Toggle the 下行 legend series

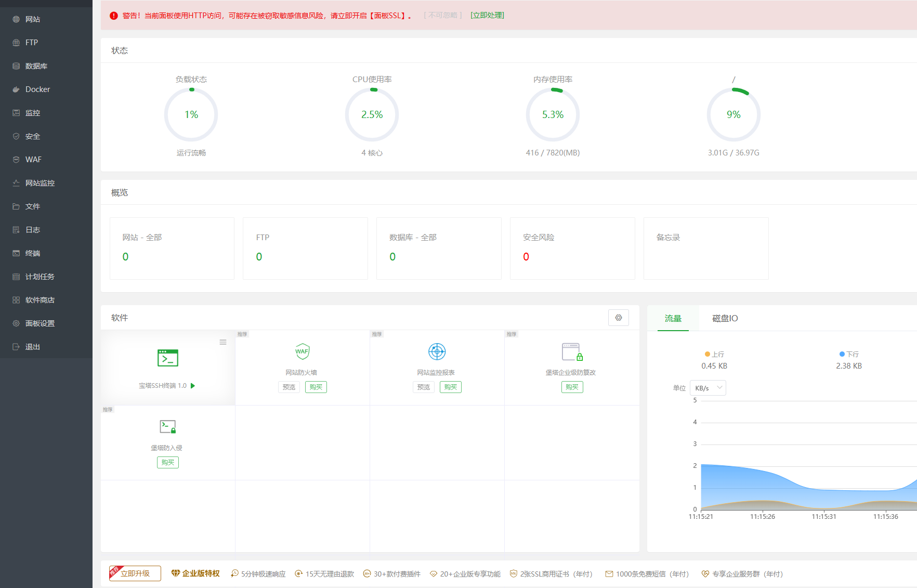click(x=849, y=354)
